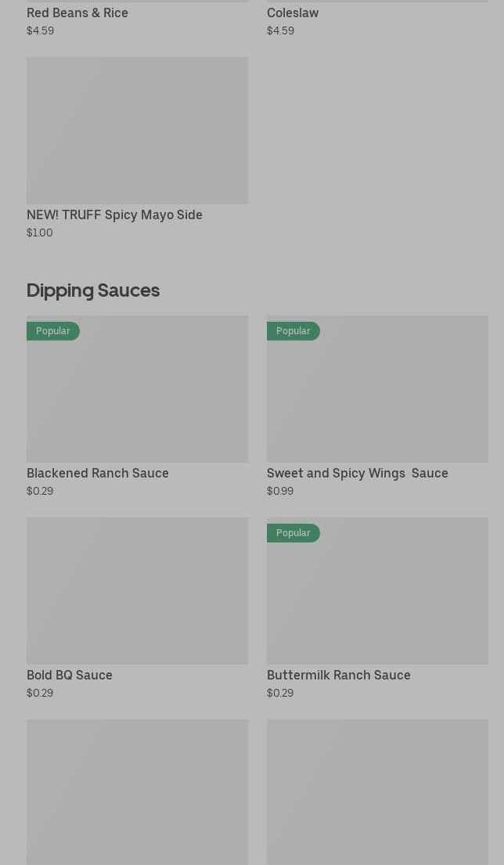The width and height of the screenshot is (504, 865).
Task: Open the Bold BQ Sauce title
Action: [70, 676]
